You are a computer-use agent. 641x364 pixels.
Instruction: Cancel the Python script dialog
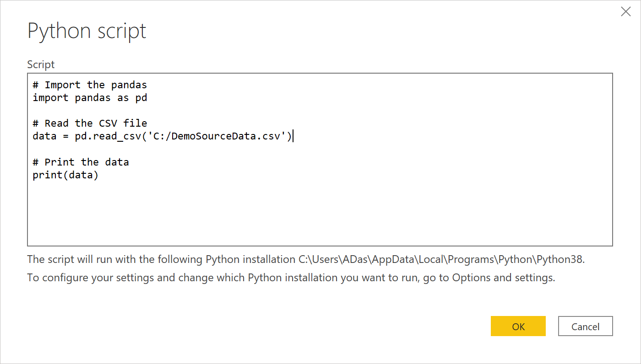(x=585, y=327)
